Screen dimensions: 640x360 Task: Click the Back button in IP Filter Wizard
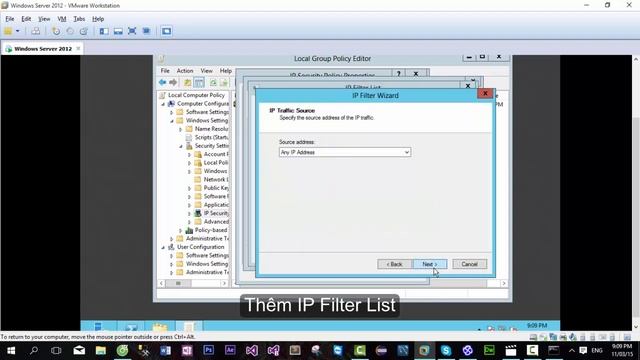394,264
